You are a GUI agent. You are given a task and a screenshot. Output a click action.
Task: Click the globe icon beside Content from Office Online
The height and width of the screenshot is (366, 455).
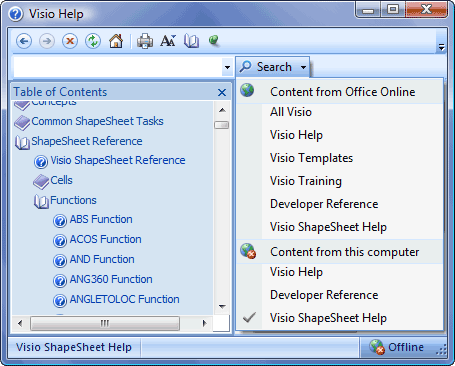tap(247, 90)
